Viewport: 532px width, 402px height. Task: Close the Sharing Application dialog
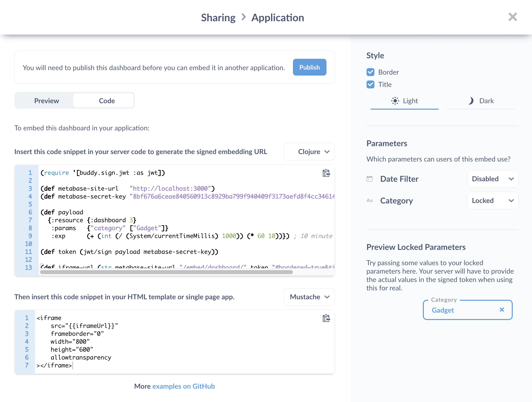[x=512, y=17]
